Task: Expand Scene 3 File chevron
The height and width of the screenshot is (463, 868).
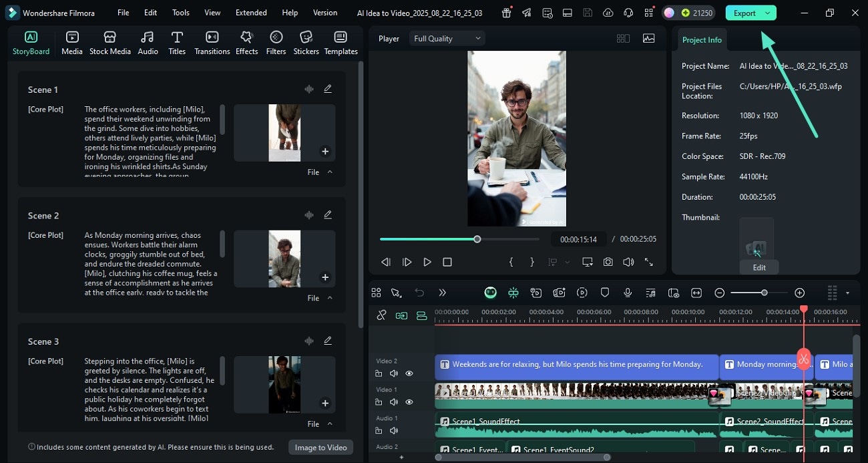Action: tap(329, 424)
